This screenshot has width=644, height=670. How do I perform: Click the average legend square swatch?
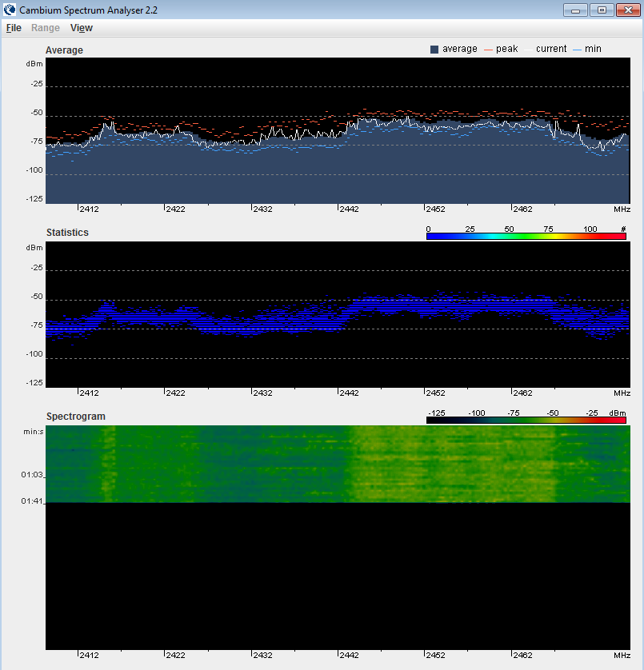tap(434, 50)
